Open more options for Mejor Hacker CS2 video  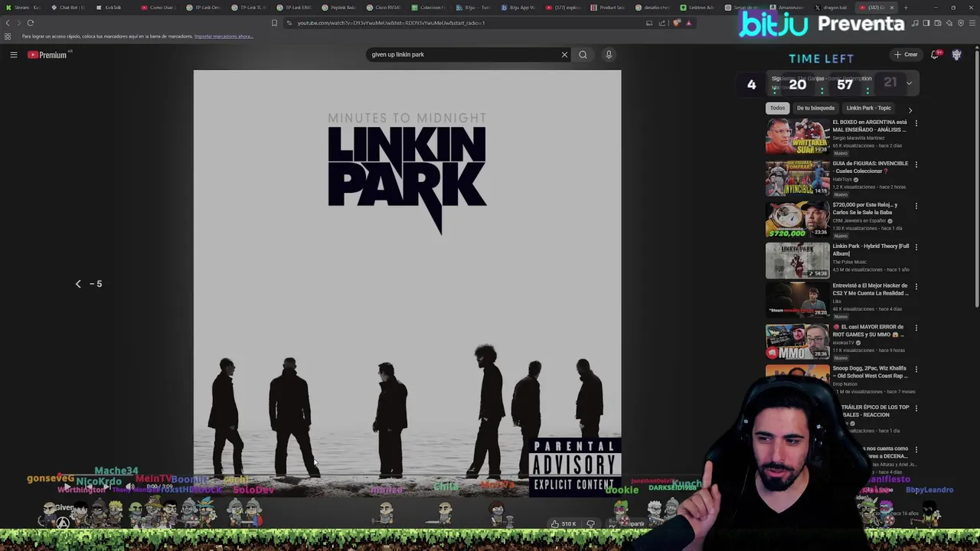(916, 286)
